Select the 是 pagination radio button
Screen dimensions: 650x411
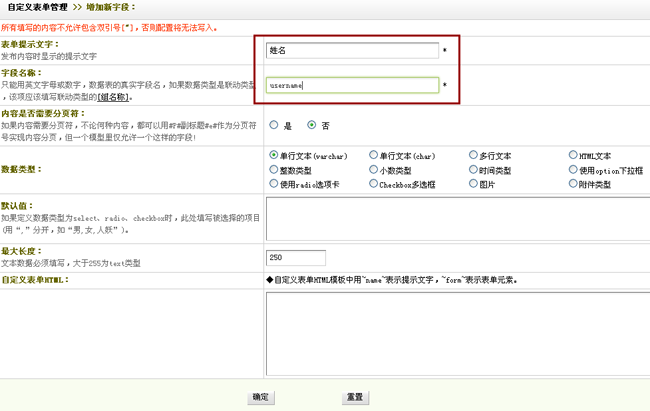click(x=273, y=125)
